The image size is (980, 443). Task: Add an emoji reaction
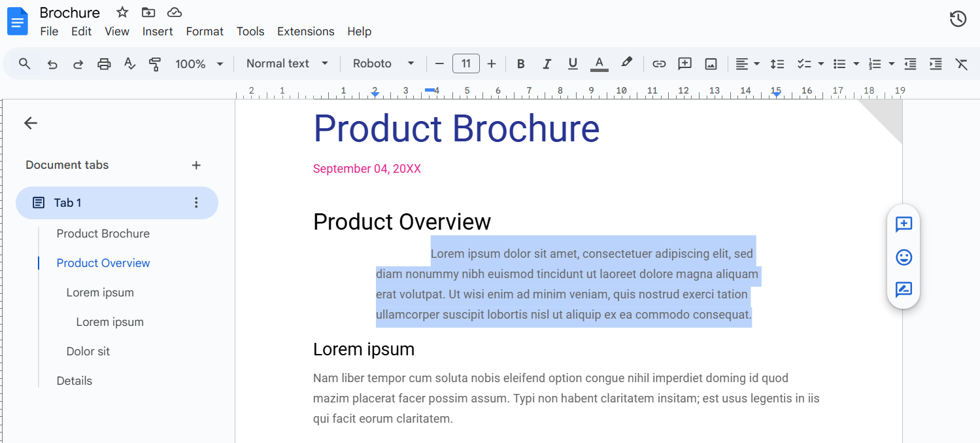pos(904,257)
